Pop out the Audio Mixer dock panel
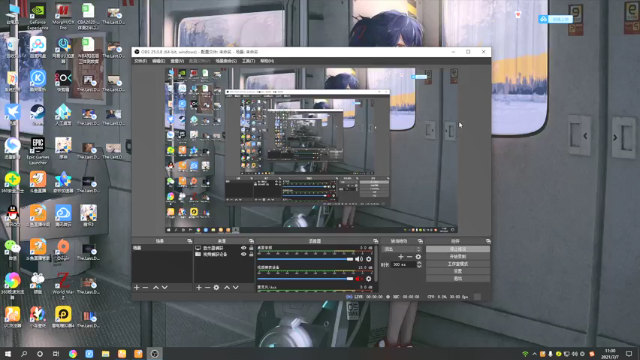Image resolution: width=640 pixels, height=360 pixels. tap(376, 241)
